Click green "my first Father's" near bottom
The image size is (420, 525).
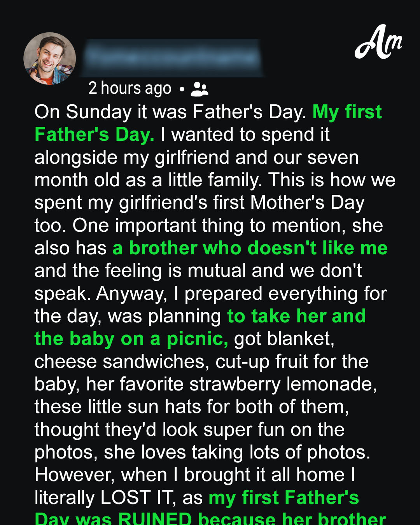click(284, 498)
